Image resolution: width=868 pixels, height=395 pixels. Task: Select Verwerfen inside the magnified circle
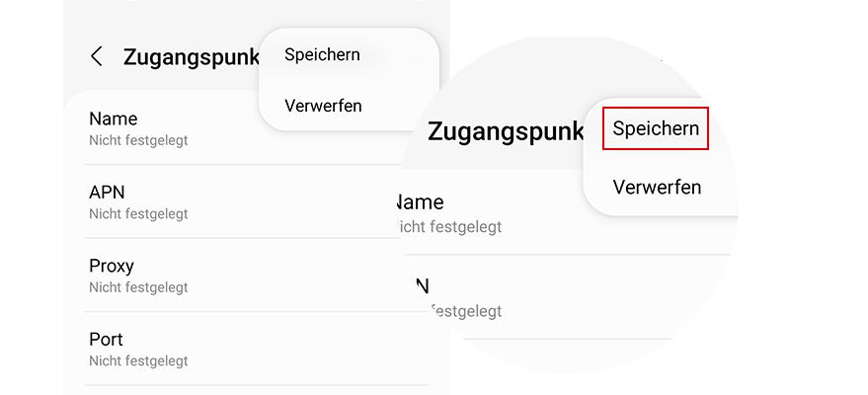657,187
